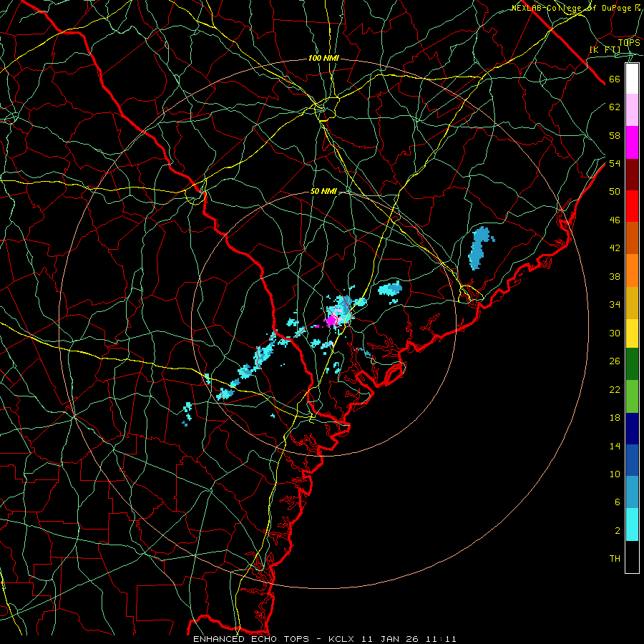Choose the cyan legend swatch
Image resolution: width=644 pixels, height=644 pixels.
(632, 524)
